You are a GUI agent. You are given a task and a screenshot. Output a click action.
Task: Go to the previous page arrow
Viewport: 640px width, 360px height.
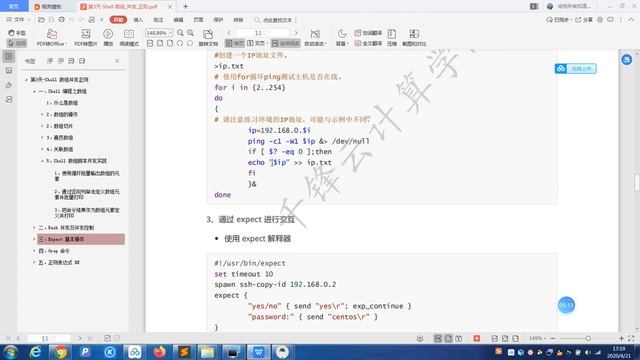click(229, 33)
